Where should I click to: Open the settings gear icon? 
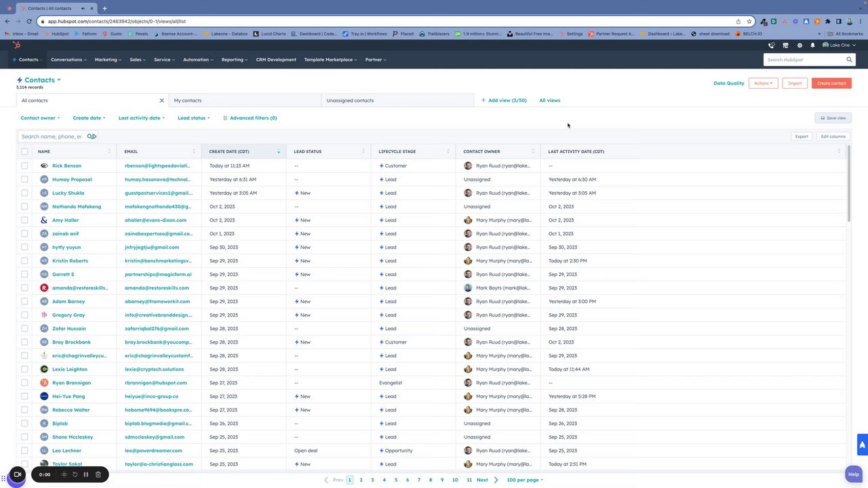(x=800, y=45)
